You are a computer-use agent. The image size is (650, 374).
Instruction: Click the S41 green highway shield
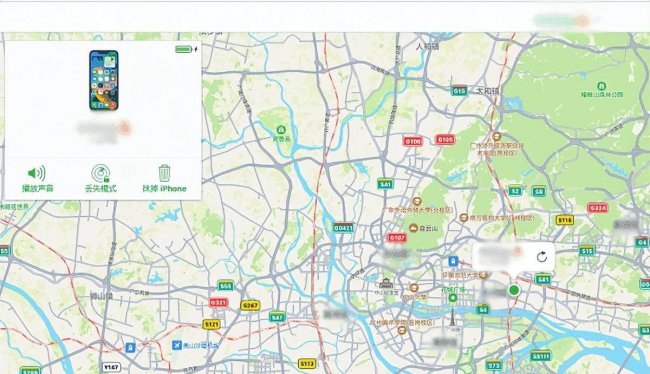(385, 184)
